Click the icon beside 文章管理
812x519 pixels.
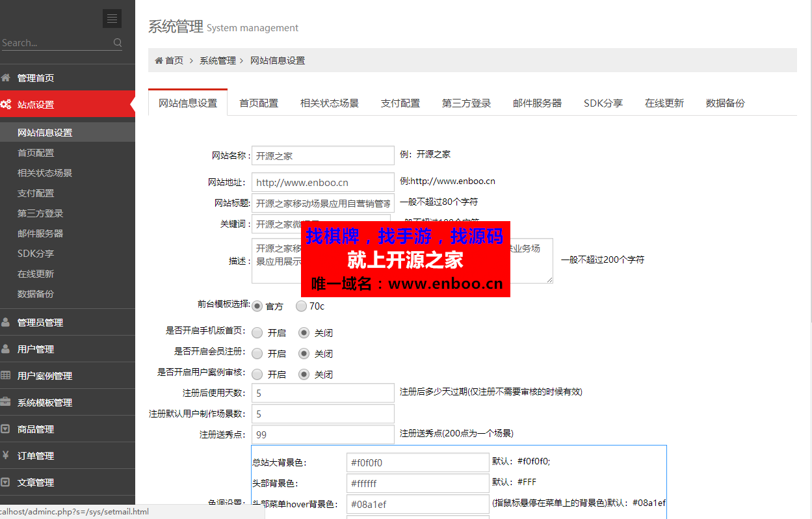click(6, 482)
